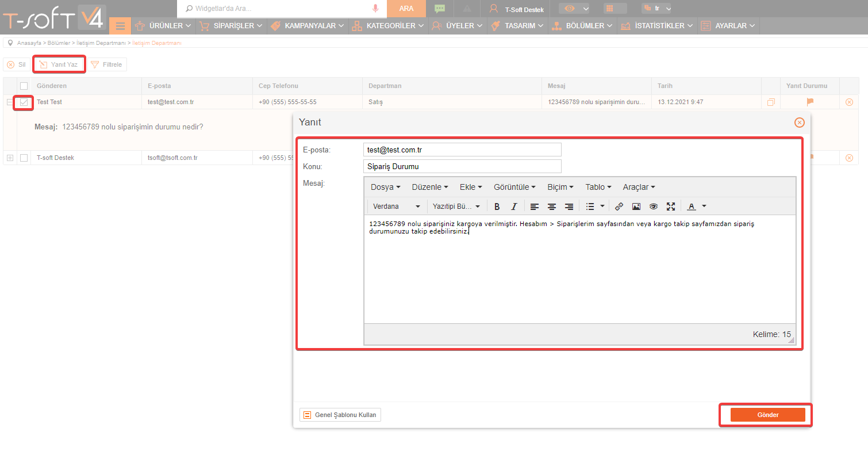Viewport: 868px width, 451px height.
Task: Open the orange hamburger menu button
Action: tap(120, 26)
